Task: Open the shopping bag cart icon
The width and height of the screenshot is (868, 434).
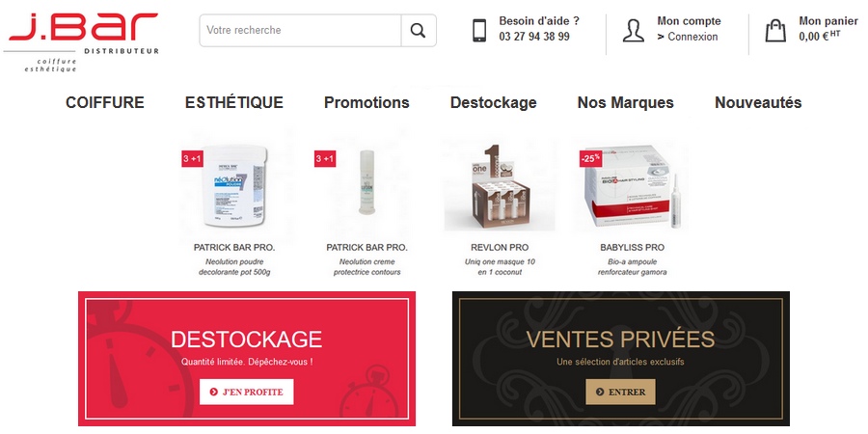Action: [x=775, y=31]
